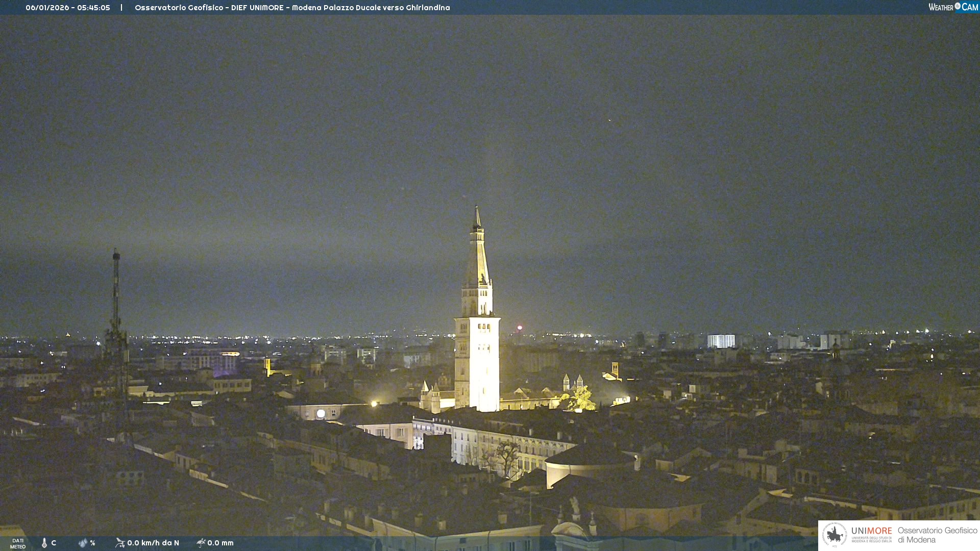Open the DATI METEO label
The height and width of the screenshot is (551, 980).
18,543
